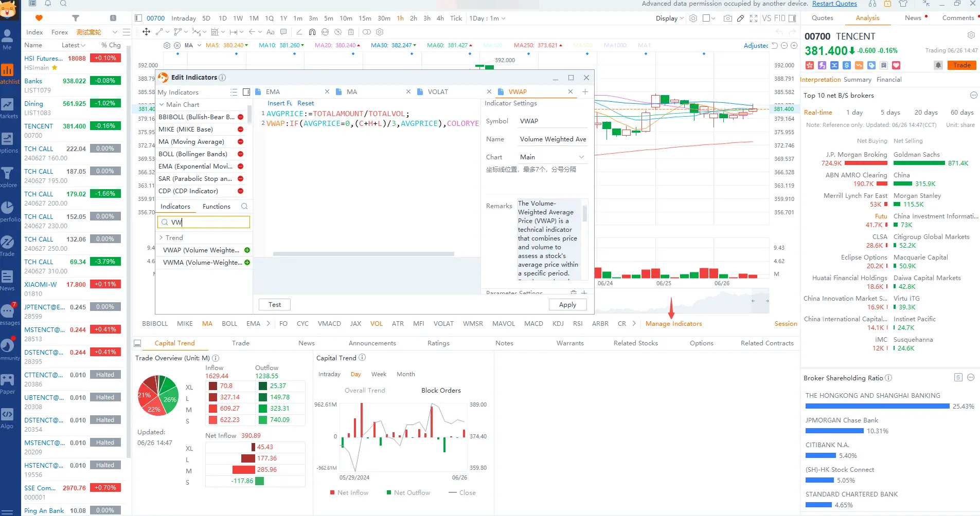Viewport: 980px width, 516px height.
Task: Open the chart pencil edit tool
Action: [740, 19]
